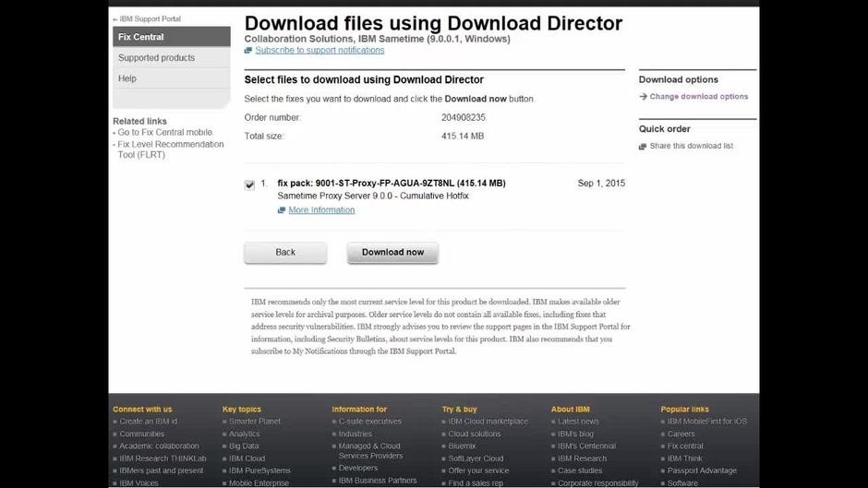Screen dimensions: 868x488
Task: Click the More Information link icon
Action: coord(282,210)
